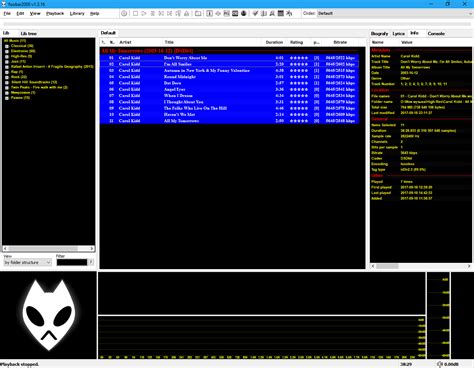Select 'Twin Peaks - Fire walk with me' item
This screenshot has height=368, width=474.
[x=39, y=88]
